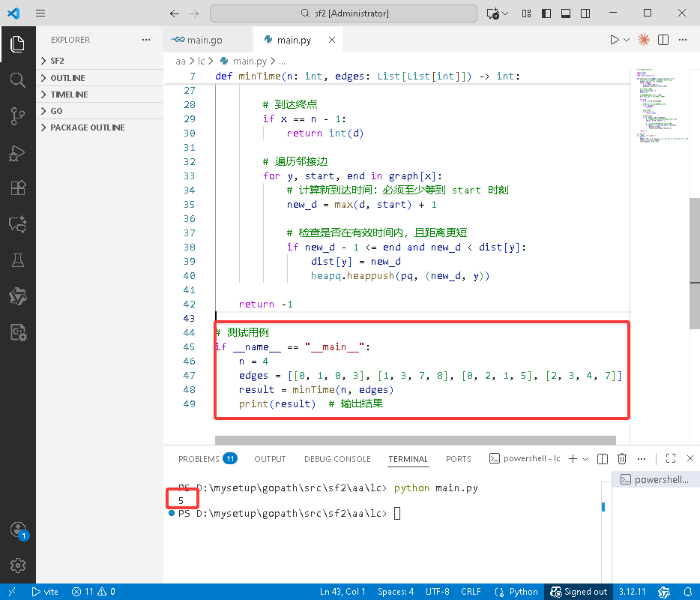The image size is (700, 600).
Task: Open Run and Debug view icon
Action: point(17,152)
